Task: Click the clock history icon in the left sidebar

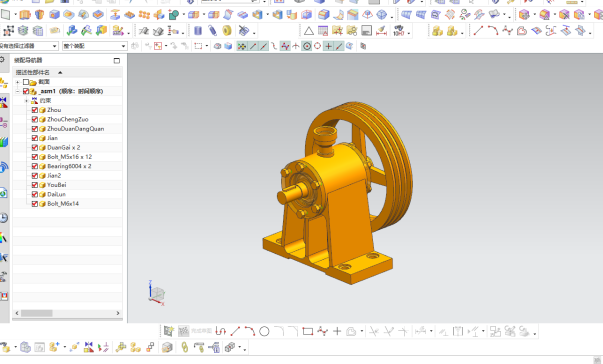Action: pyautogui.click(x=3, y=218)
